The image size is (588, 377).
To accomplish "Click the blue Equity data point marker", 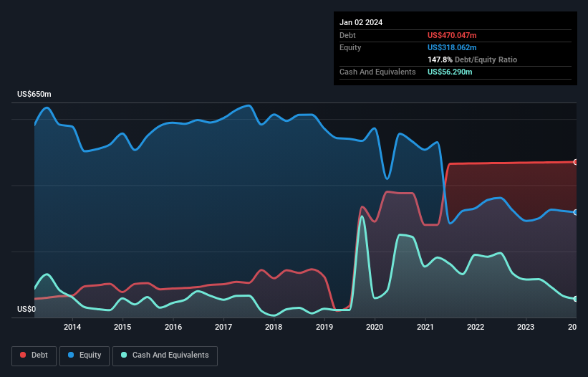I will pos(576,212).
